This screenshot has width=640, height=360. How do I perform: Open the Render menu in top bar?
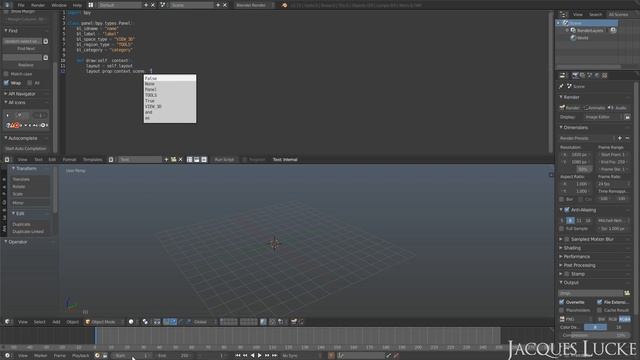point(38,5)
